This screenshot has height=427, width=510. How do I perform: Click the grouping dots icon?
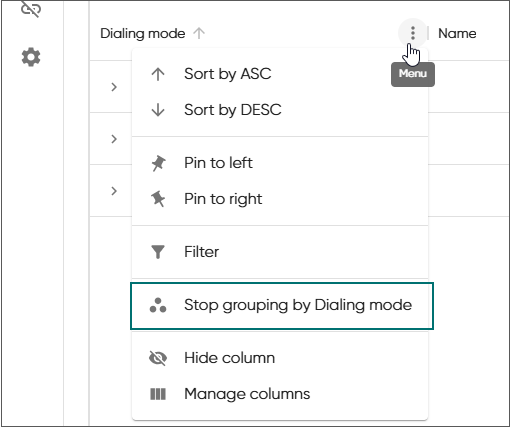click(x=158, y=305)
